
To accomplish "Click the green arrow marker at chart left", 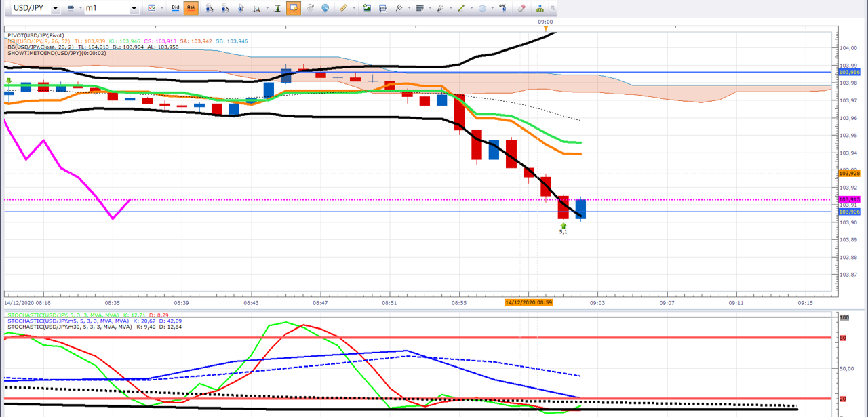I will (8, 81).
